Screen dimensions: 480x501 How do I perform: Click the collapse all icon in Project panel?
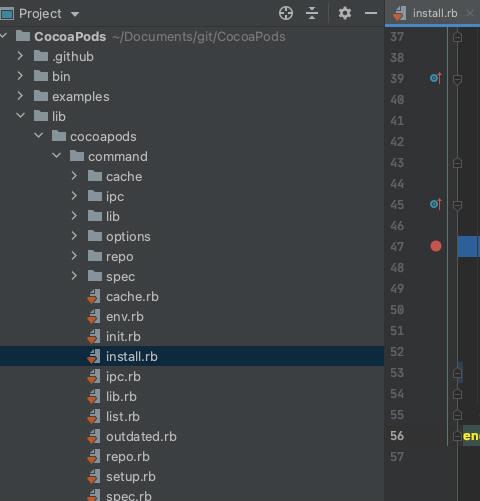[312, 14]
